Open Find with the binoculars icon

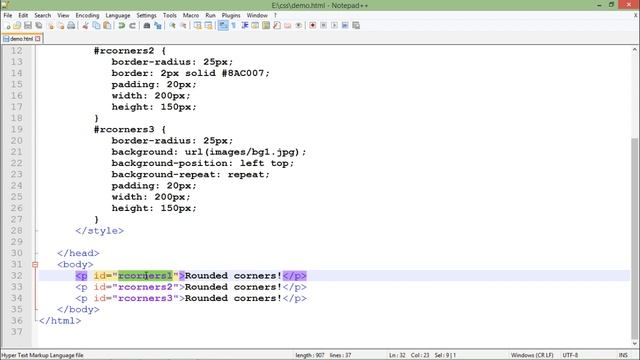pyautogui.click(x=147, y=26)
